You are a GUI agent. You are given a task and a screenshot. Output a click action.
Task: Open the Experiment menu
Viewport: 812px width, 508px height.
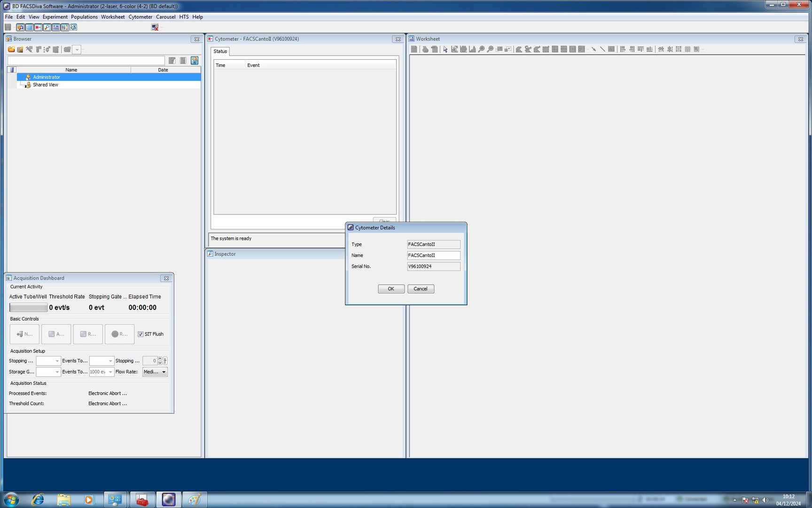[x=55, y=17]
